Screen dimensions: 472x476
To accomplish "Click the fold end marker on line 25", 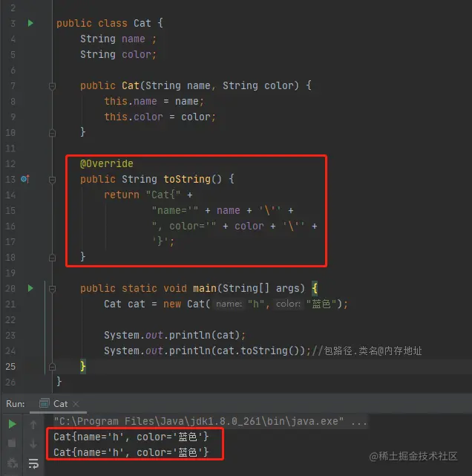I will [x=52, y=367].
